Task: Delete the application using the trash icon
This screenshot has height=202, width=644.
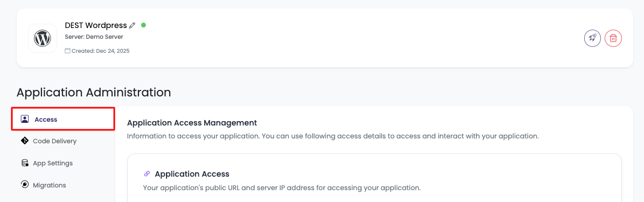Action: [613, 38]
